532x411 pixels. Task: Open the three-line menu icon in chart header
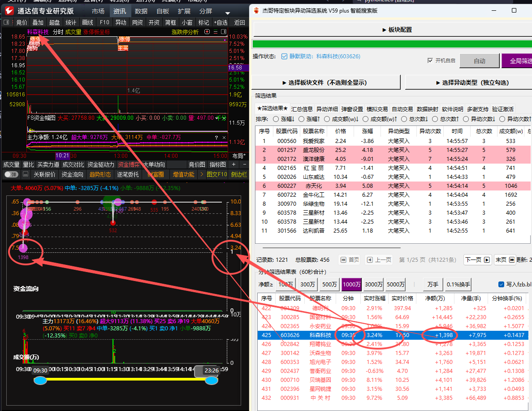coord(216,31)
